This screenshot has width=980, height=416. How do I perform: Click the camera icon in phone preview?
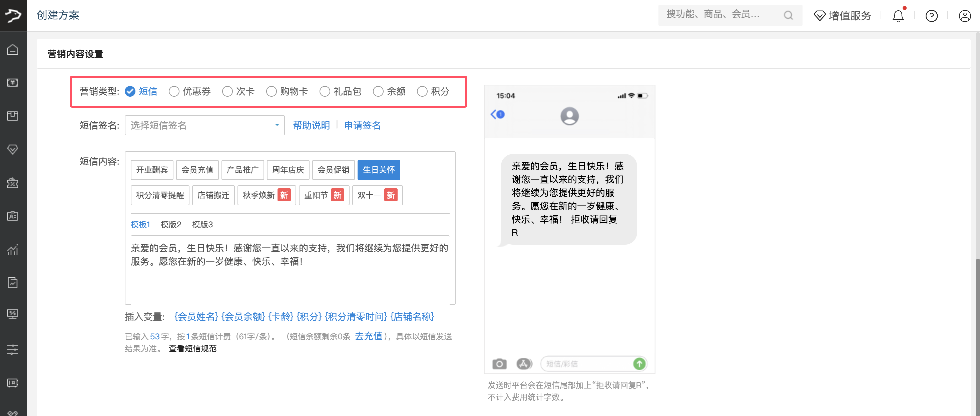click(499, 364)
